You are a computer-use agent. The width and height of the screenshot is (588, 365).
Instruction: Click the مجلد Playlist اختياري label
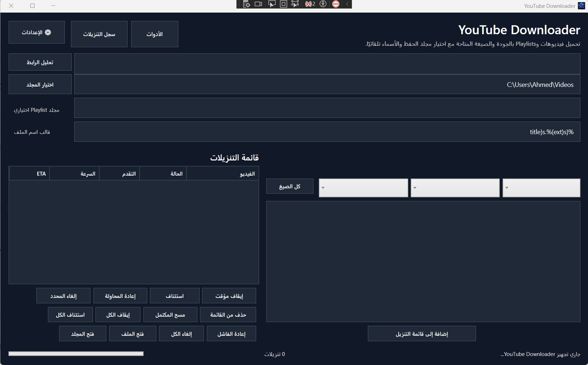(36, 110)
